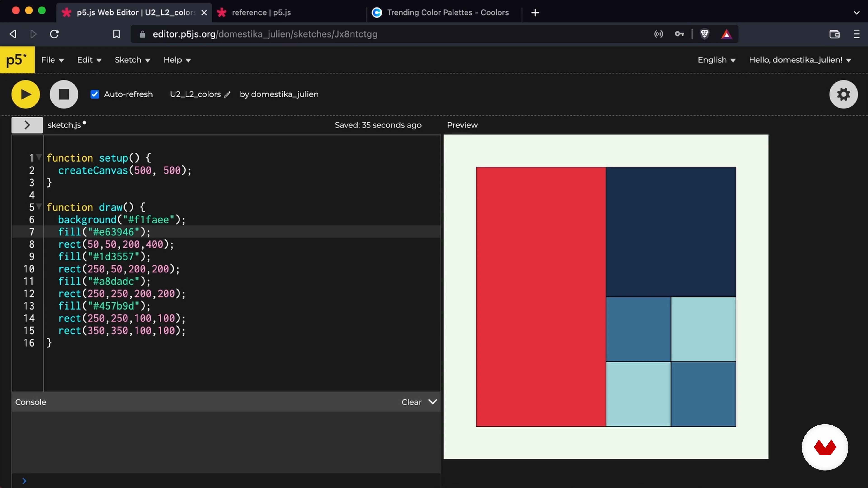Click the upper-right light teal square in preview
The width and height of the screenshot is (868, 488).
coord(703,329)
